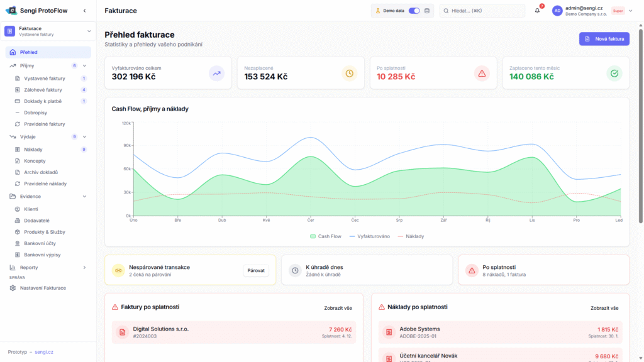Click the trending arrow icon on Vyfakturováno celkem card
Viewport: 644px width, 362px height.
coord(217,73)
